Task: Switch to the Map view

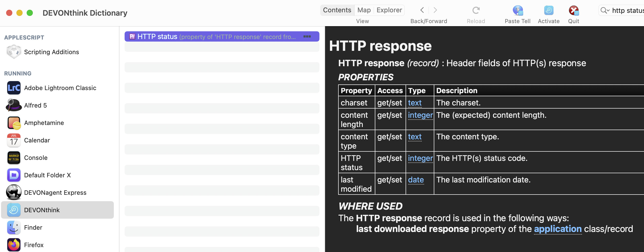Action: point(364,10)
